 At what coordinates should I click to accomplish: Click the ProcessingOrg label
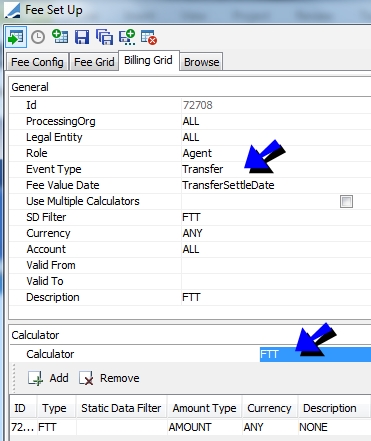(61, 121)
